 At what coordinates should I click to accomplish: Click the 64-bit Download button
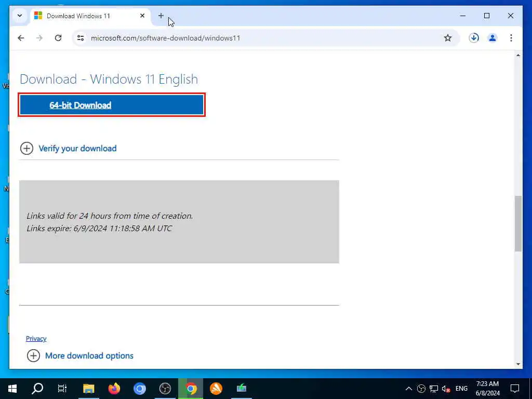[112, 105]
